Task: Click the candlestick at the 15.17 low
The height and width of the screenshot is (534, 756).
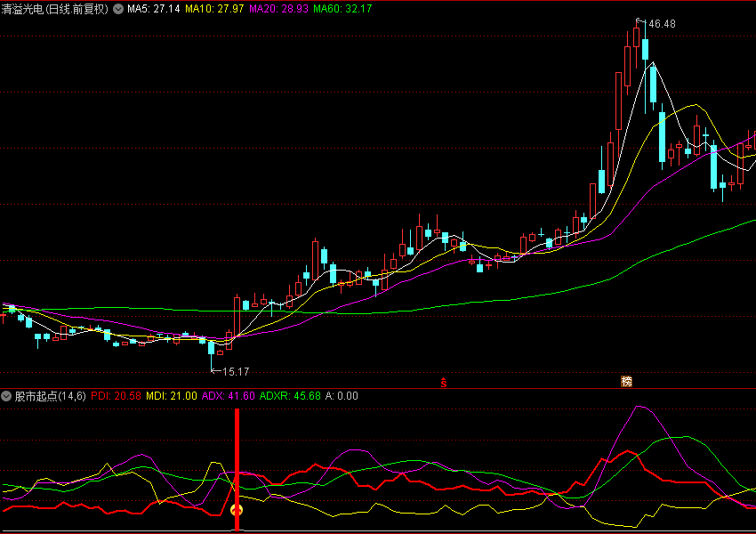Action: (211, 348)
